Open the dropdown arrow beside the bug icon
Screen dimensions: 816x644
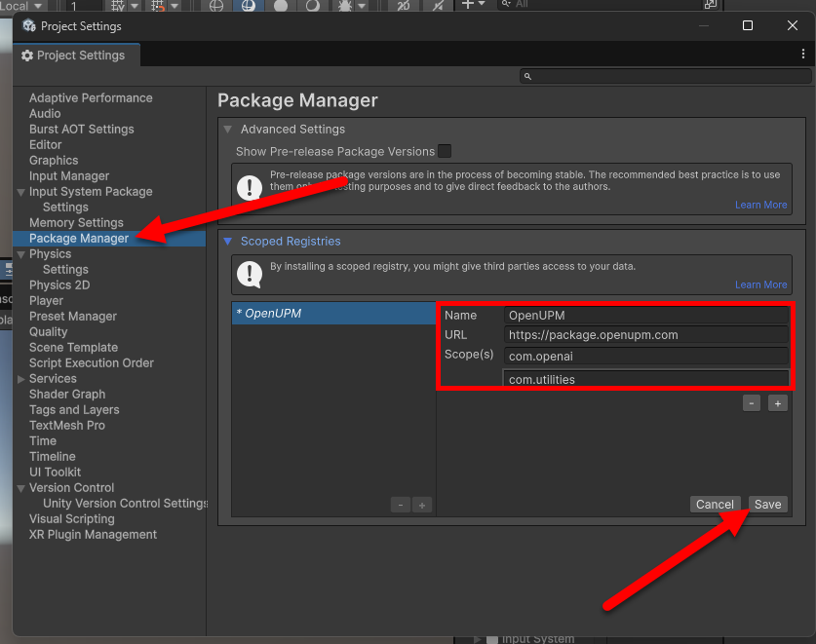pos(361,6)
